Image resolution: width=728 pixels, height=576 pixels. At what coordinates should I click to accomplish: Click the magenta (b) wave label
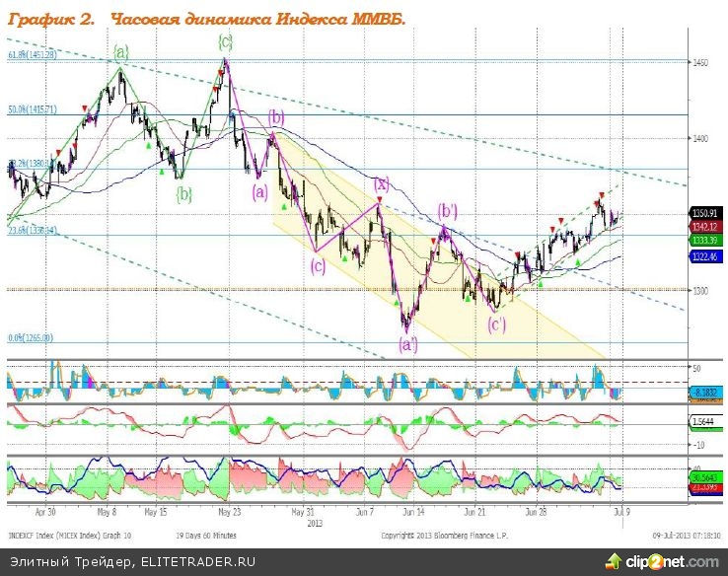[276, 118]
